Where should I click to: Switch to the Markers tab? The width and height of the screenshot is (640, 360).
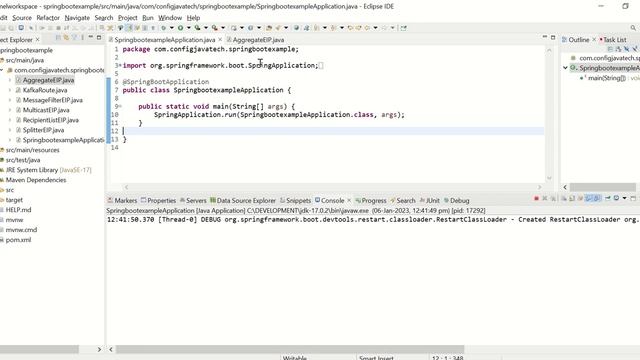coord(122,200)
